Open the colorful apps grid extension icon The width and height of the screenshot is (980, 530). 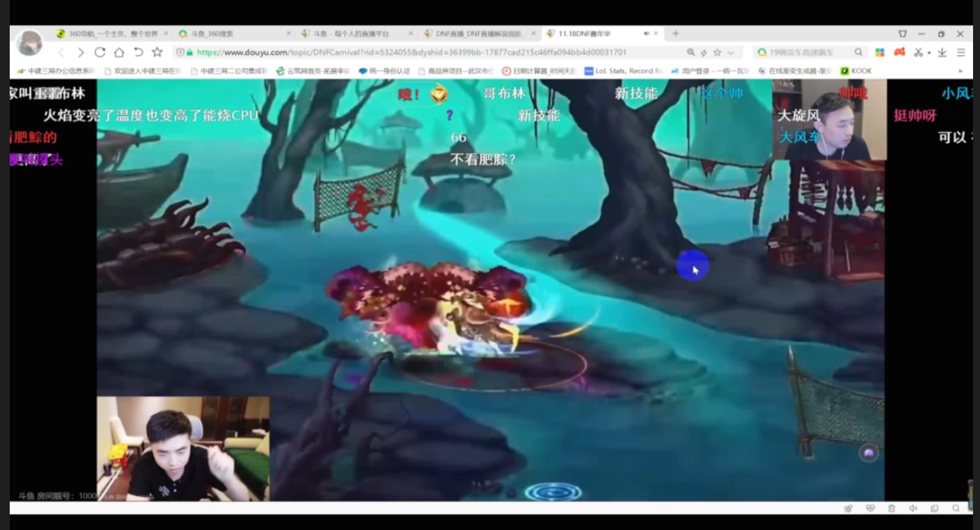click(879, 52)
